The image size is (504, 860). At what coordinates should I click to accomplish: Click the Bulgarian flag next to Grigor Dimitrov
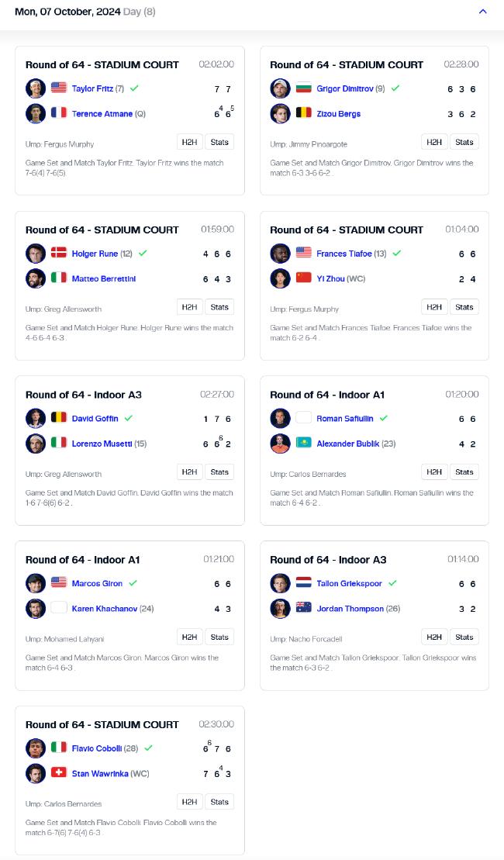(x=304, y=88)
